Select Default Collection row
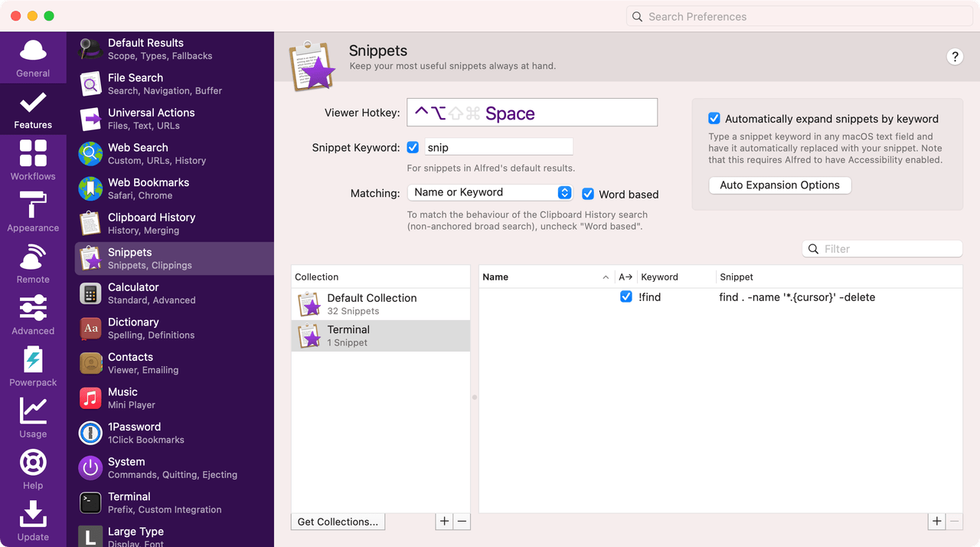This screenshot has height=547, width=980. 381,304
